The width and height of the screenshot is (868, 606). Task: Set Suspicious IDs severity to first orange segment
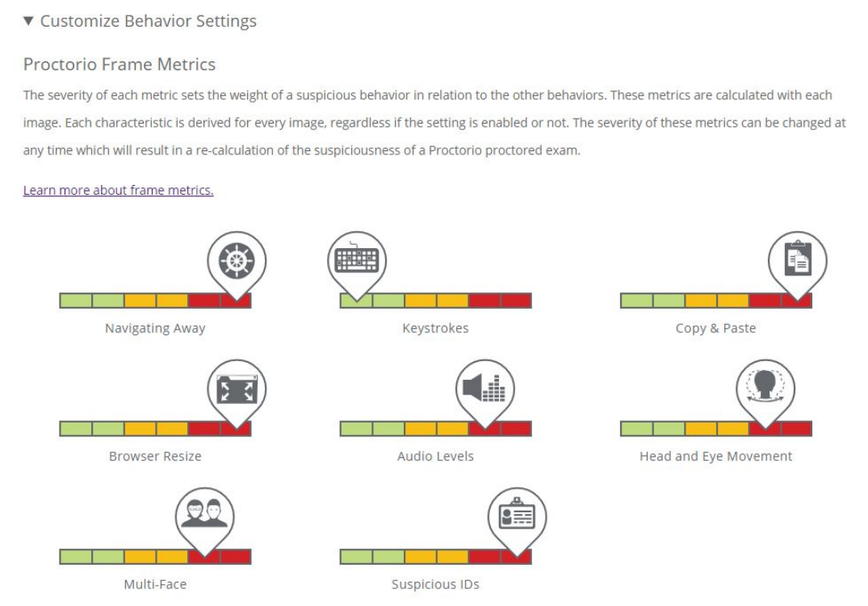420,556
